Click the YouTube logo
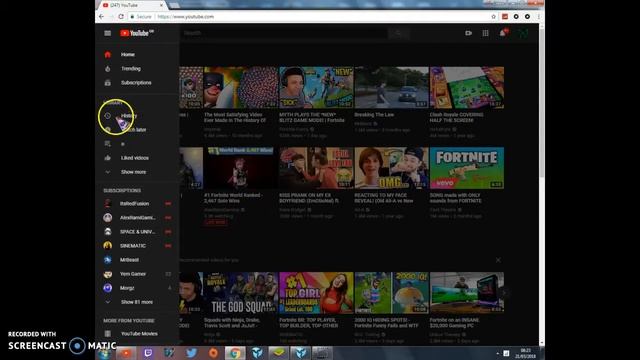640x360 pixels. (137, 33)
